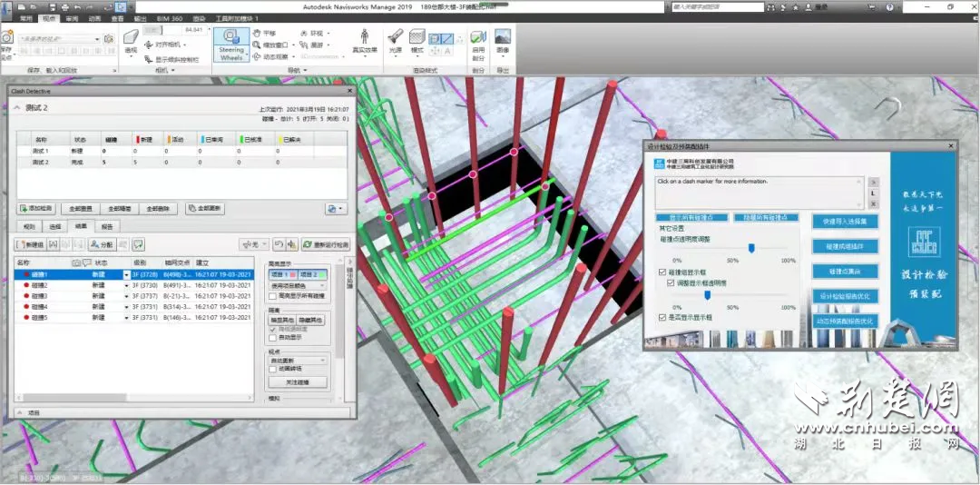Image resolution: width=980 pixels, height=485 pixels.
Task: Click the Update All (全部更新) button
Action: [205, 208]
